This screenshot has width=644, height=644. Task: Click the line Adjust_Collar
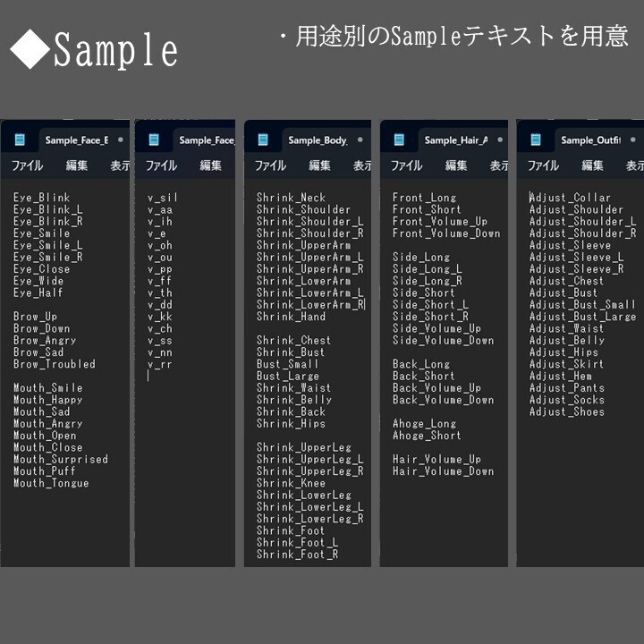(570, 198)
